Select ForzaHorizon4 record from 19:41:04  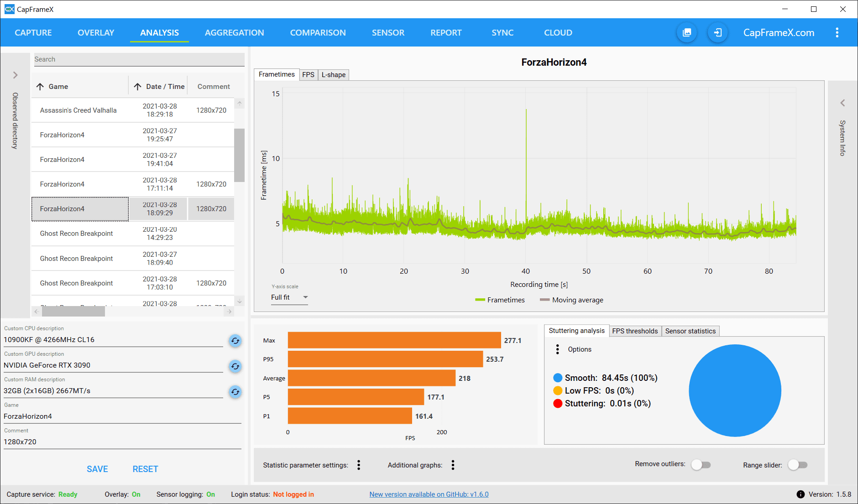(x=133, y=160)
